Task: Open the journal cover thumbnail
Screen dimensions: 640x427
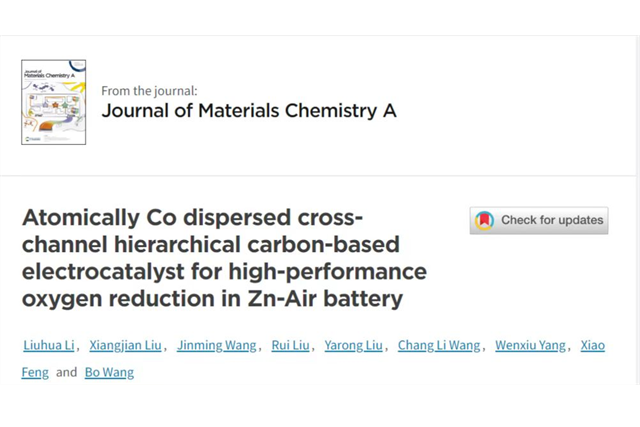Action: click(53, 101)
